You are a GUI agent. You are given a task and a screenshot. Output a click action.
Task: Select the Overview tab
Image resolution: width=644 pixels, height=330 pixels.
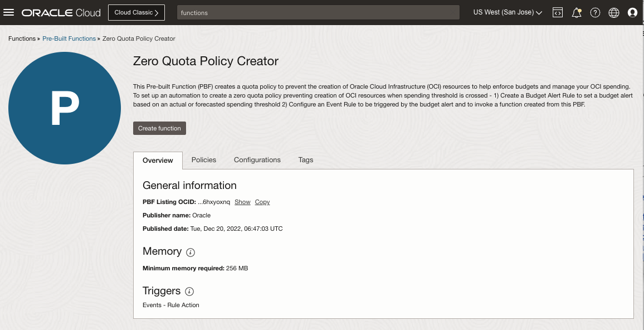coord(158,160)
